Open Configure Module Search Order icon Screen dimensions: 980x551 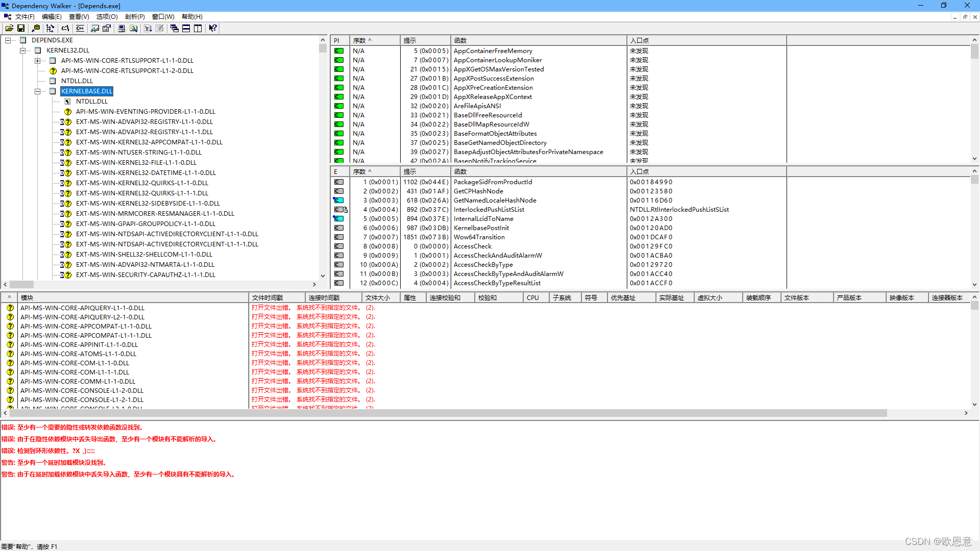coord(133,29)
